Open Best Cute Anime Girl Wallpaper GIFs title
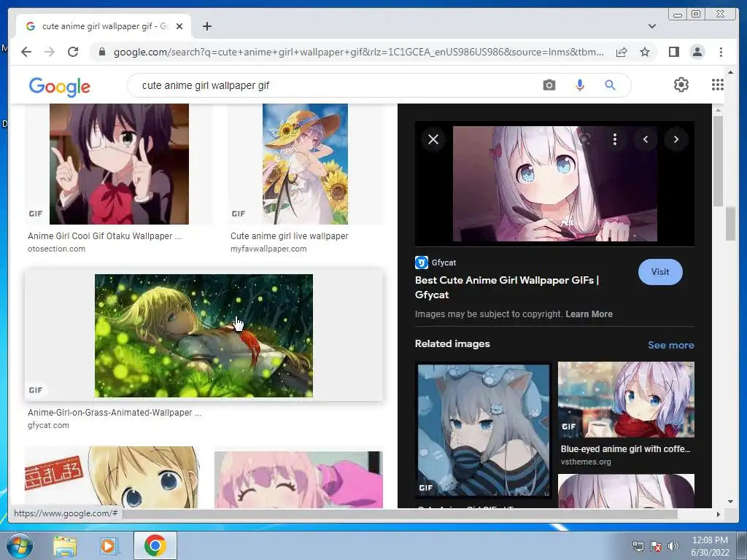 point(506,287)
